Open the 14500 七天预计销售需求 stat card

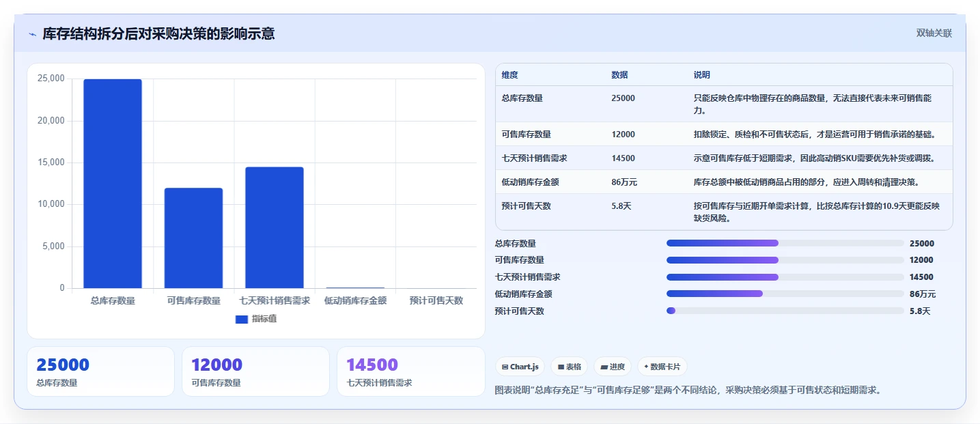[x=411, y=371]
